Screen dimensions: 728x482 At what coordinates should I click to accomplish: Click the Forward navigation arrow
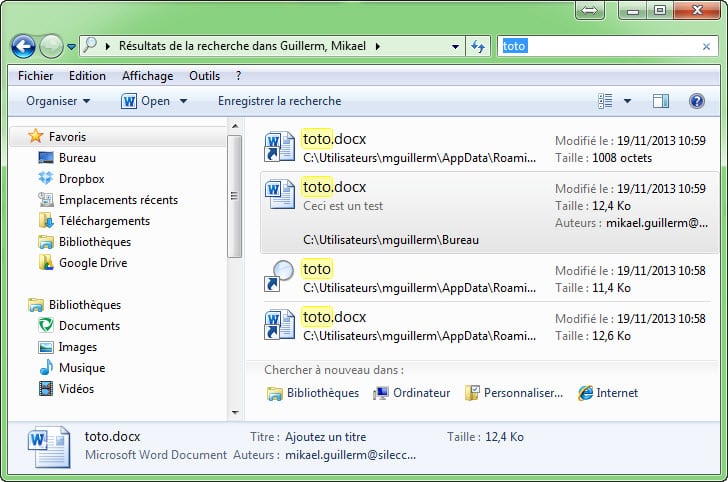pos(51,46)
